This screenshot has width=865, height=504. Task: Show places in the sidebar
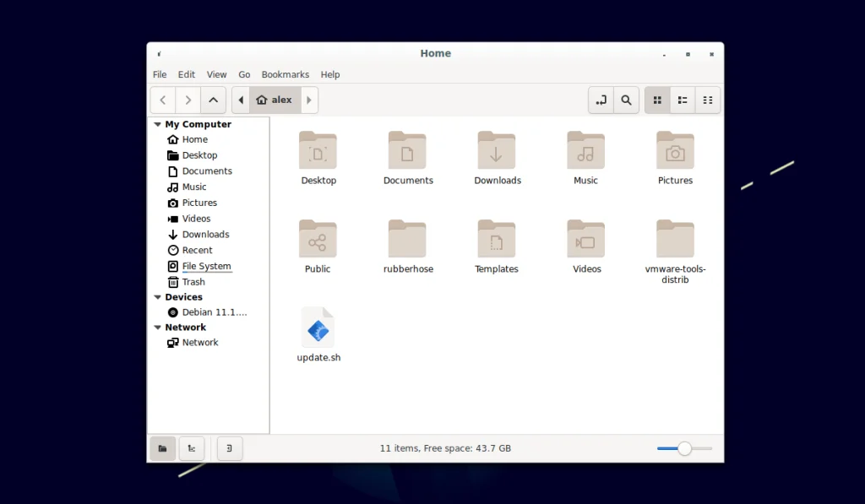pyautogui.click(x=162, y=448)
